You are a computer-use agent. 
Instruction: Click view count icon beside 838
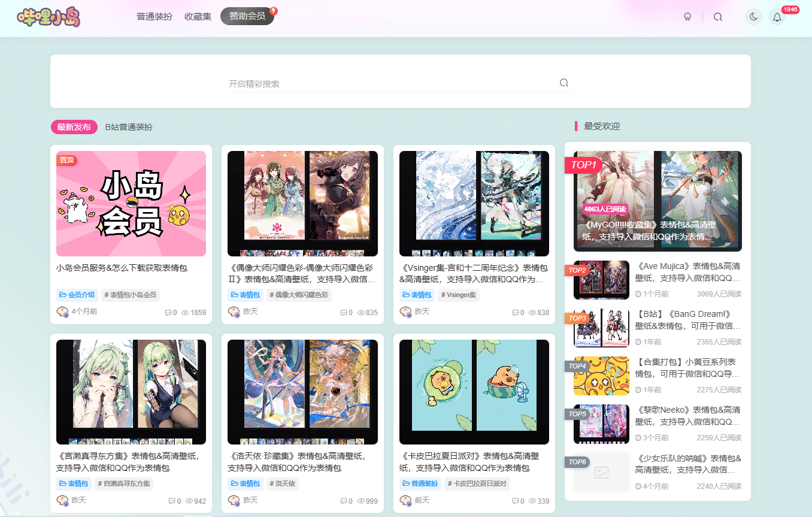pos(532,313)
